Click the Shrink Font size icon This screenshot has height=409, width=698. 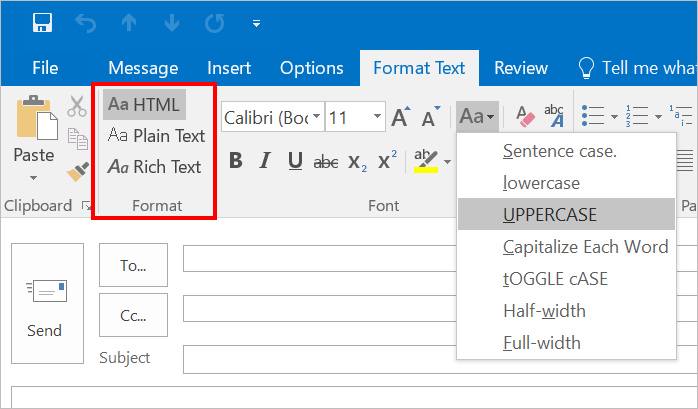431,118
